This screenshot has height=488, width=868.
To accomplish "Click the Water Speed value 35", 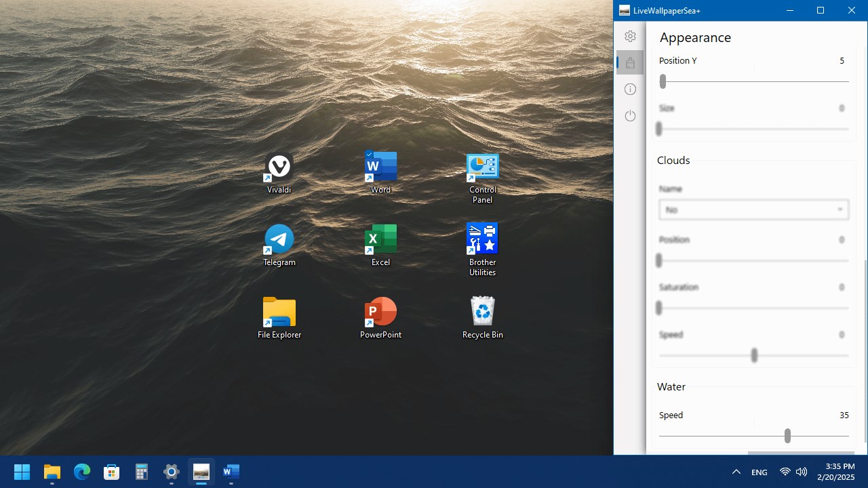I will tap(844, 415).
